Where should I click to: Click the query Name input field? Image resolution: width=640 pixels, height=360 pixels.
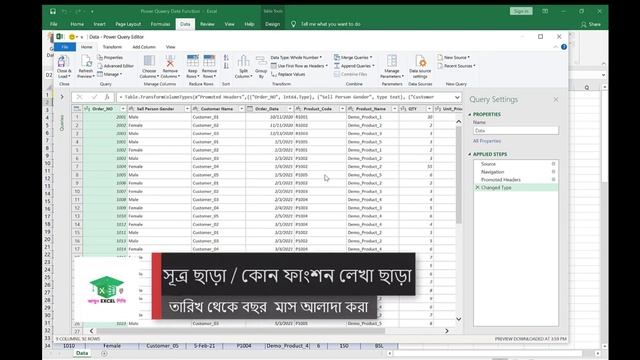tap(516, 131)
